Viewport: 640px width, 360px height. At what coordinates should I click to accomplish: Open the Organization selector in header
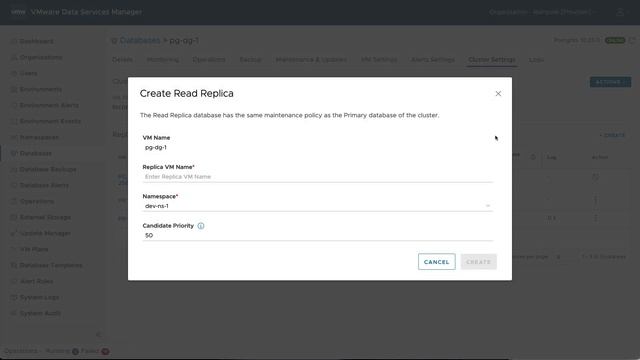542,12
